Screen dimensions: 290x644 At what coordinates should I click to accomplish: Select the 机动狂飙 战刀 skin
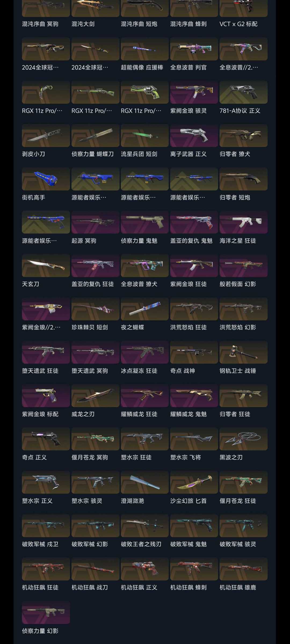95,569
